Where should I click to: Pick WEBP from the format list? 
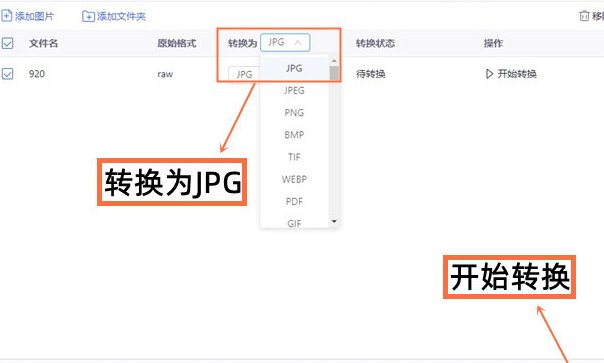pos(294,179)
